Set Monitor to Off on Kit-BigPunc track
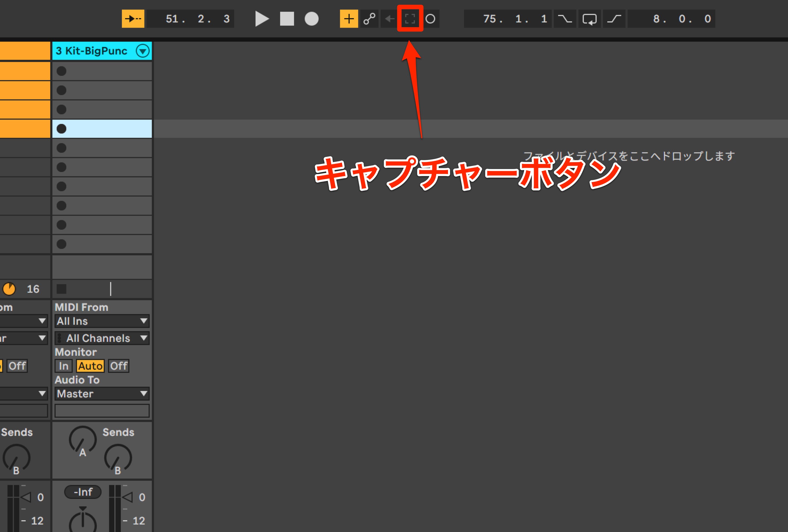Image resolution: width=788 pixels, height=532 pixels. coord(119,366)
